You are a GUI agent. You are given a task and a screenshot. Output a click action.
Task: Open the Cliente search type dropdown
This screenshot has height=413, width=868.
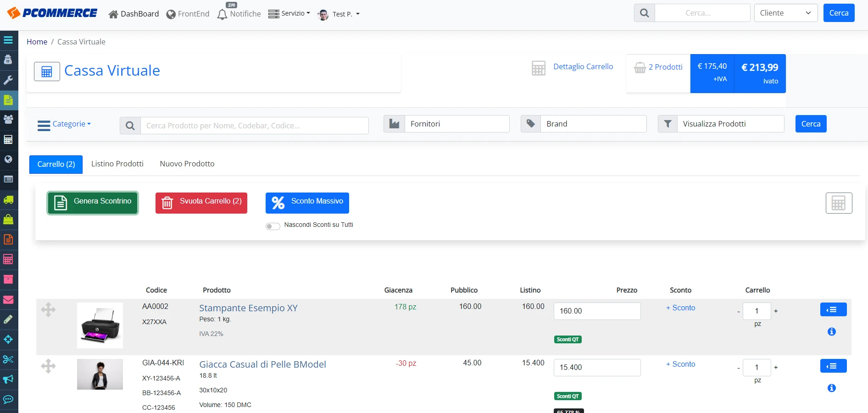click(x=786, y=13)
